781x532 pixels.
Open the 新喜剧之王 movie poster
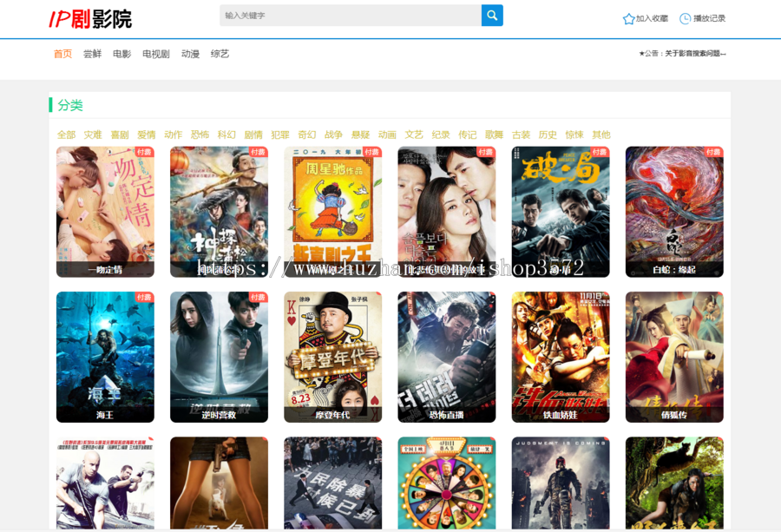pyautogui.click(x=332, y=212)
